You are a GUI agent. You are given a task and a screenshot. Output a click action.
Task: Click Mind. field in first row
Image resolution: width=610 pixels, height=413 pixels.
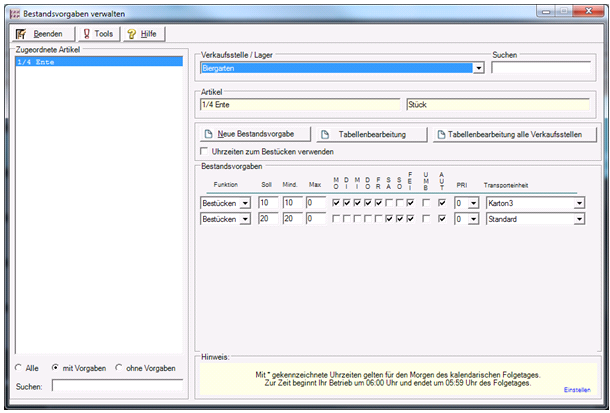pyautogui.click(x=292, y=203)
